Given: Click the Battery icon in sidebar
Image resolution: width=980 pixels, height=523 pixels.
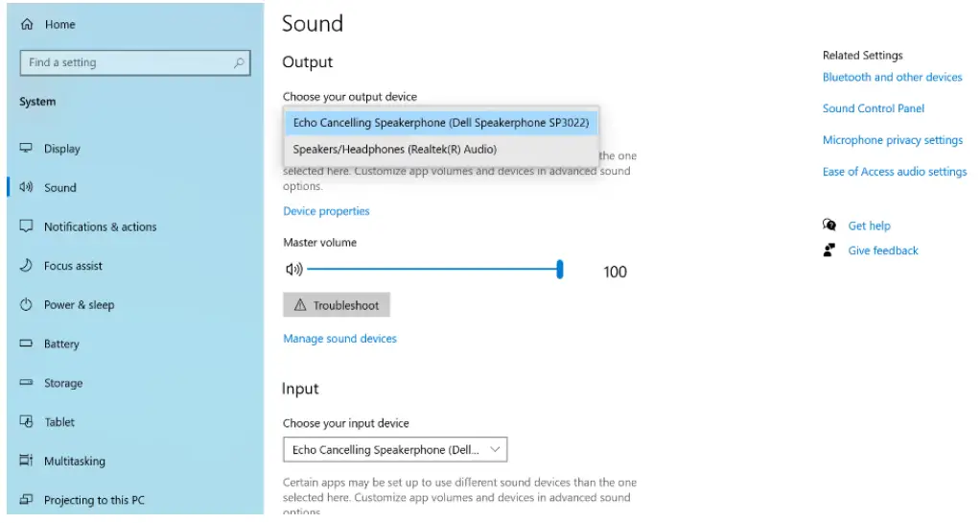Looking at the screenshot, I should point(27,344).
